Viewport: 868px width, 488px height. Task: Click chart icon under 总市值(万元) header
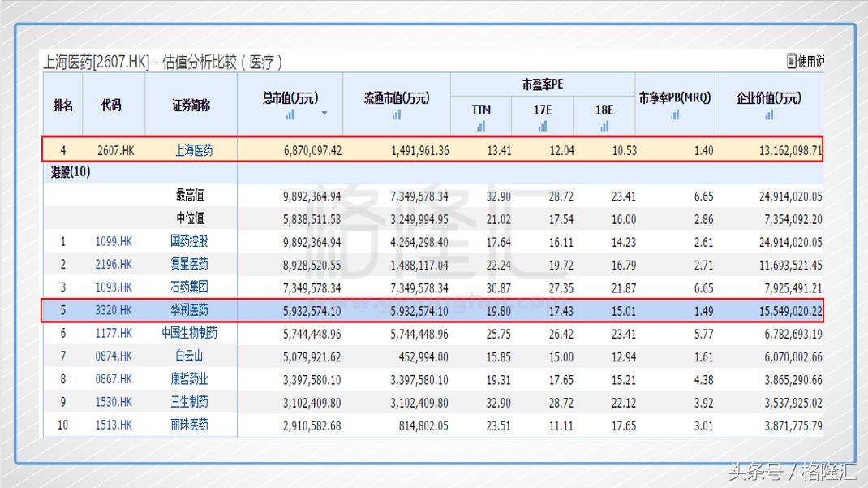pyautogui.click(x=290, y=114)
